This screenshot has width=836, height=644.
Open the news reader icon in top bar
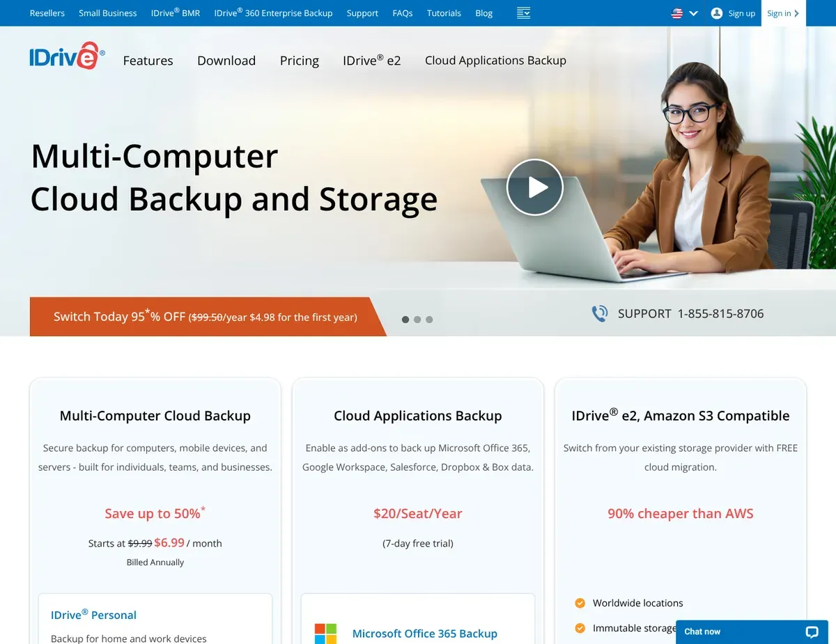pos(524,13)
